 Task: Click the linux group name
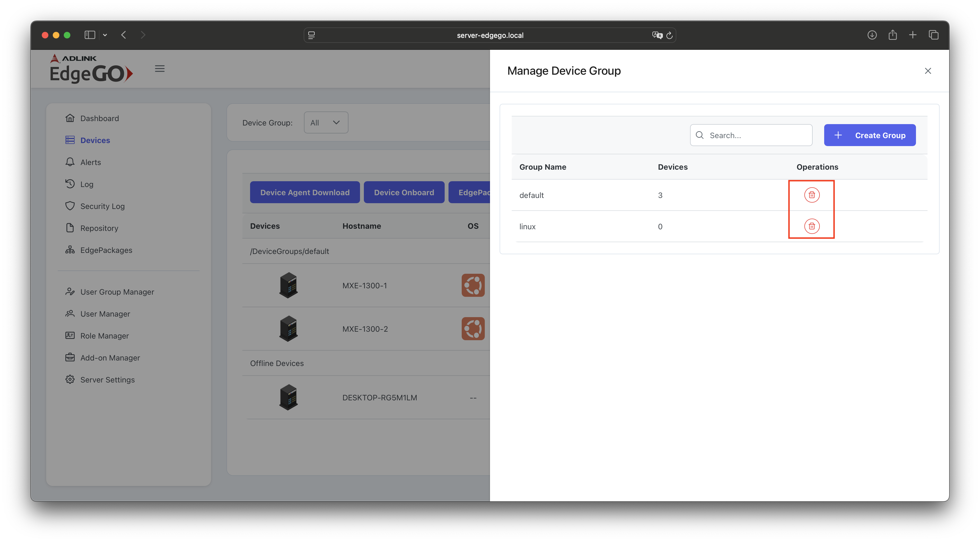[527, 227]
